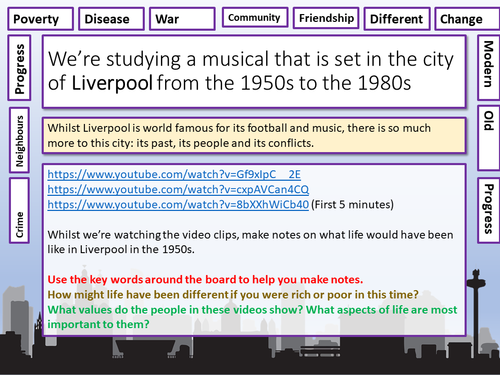Click the Change keyword box
Image resolution: width=500 pixels, height=375 pixels.
pyautogui.click(x=467, y=19)
